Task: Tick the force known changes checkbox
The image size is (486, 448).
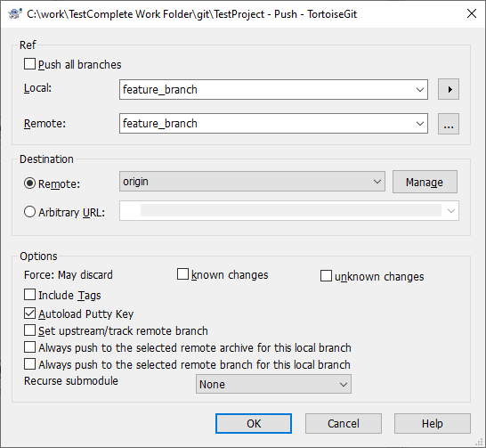Action: pos(182,274)
